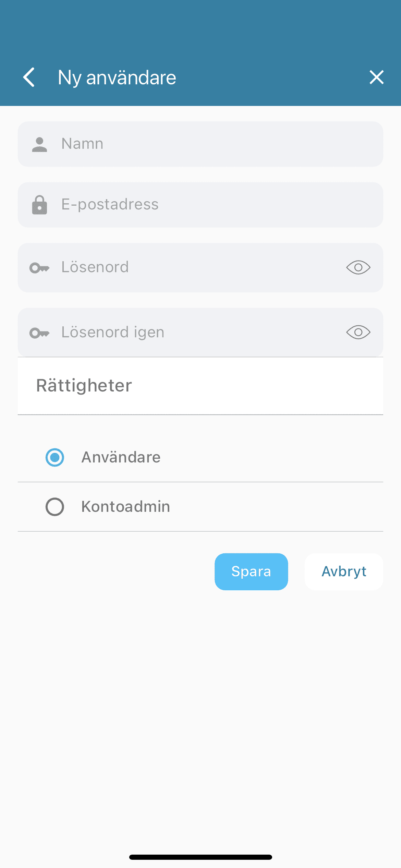Viewport: 401px width, 868px height.
Task: Click the person icon beside Namn
Action: coord(39,144)
